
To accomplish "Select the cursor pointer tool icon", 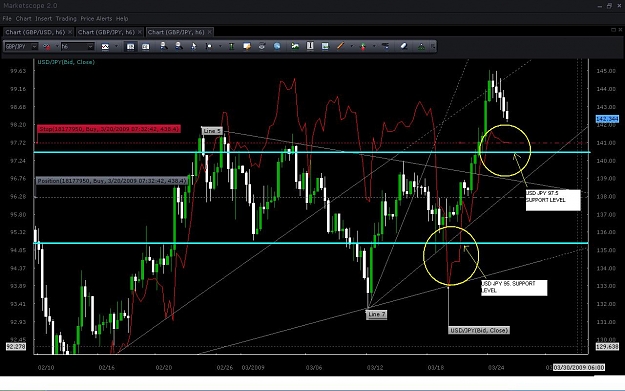I will pos(194,46).
